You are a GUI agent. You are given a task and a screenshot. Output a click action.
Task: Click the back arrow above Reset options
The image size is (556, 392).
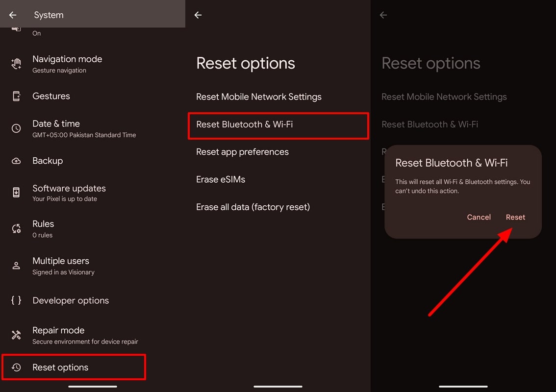point(198,15)
